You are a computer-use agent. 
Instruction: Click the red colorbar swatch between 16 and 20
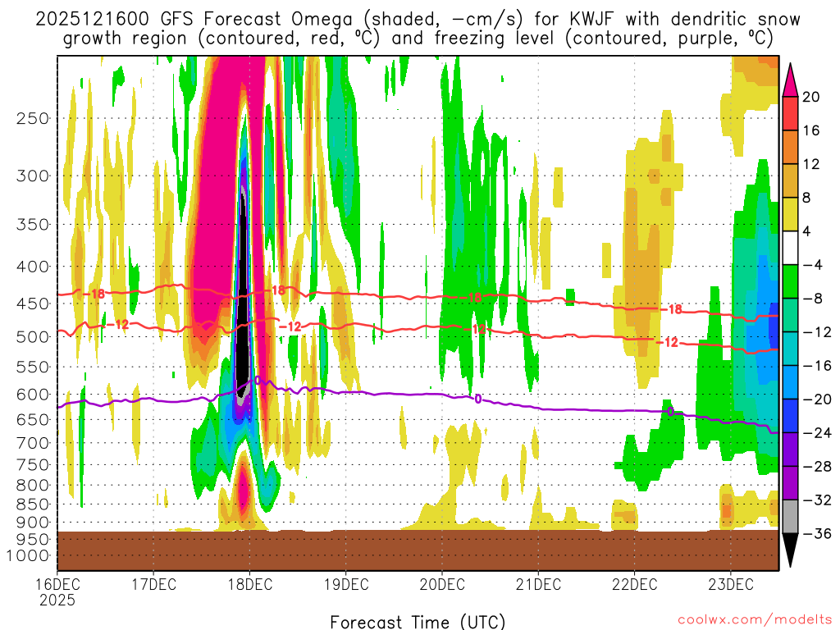click(790, 113)
